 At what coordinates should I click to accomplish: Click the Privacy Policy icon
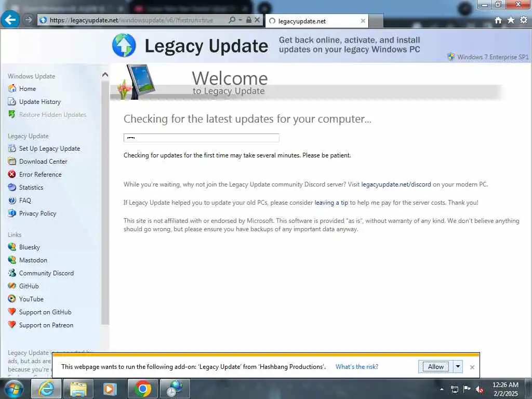[x=12, y=213]
